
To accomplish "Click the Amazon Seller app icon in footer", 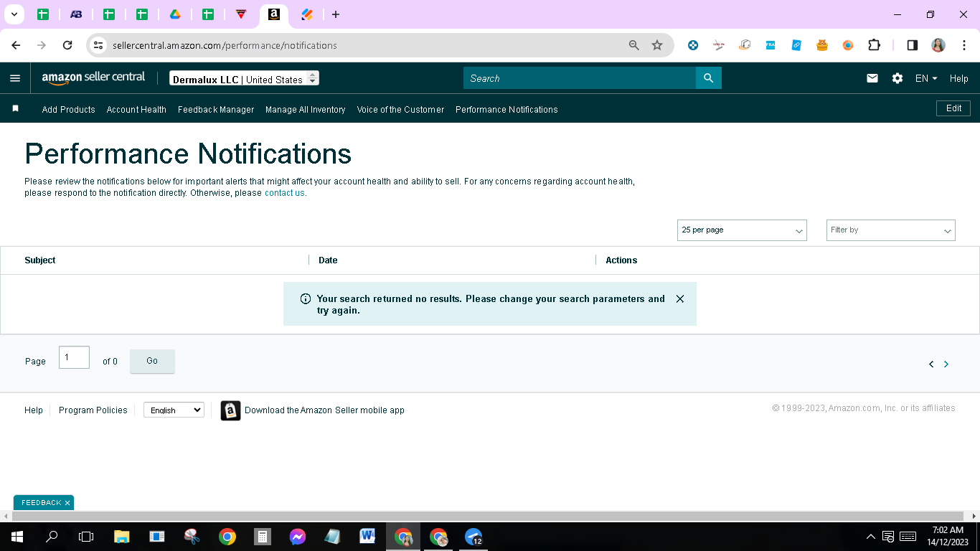I will pos(230,410).
